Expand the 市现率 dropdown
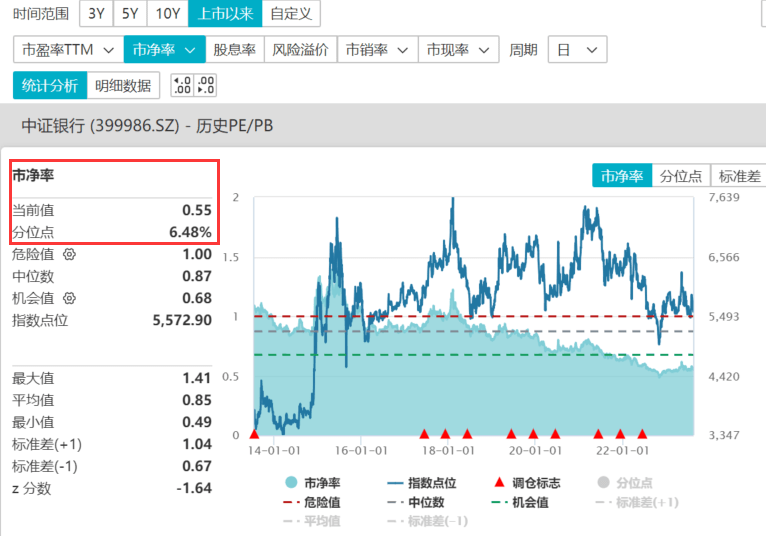 coord(458,49)
